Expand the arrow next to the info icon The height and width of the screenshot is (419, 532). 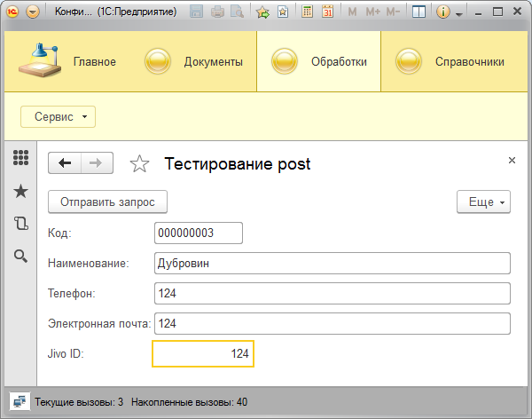point(459,14)
